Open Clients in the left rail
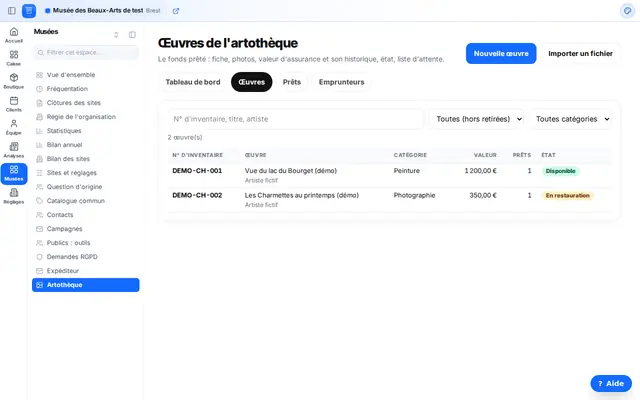Screen dimensions: 640x400 tap(14, 104)
